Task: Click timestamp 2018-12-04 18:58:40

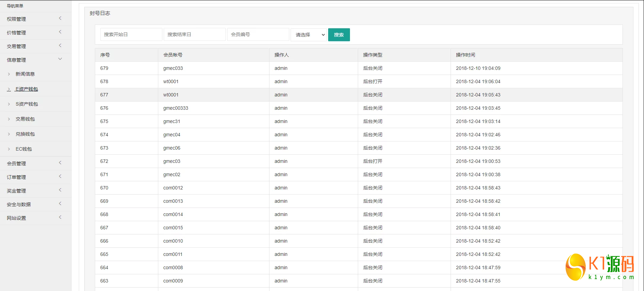Action: tap(478, 228)
